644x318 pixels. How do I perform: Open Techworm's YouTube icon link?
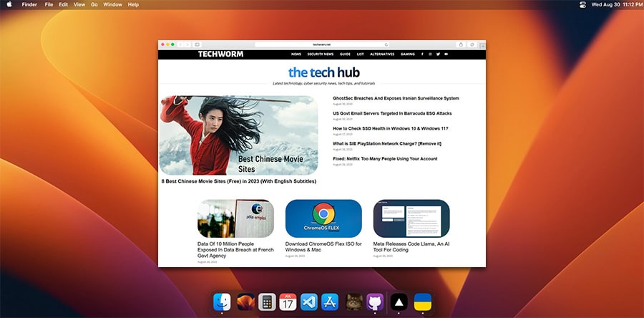pos(446,54)
